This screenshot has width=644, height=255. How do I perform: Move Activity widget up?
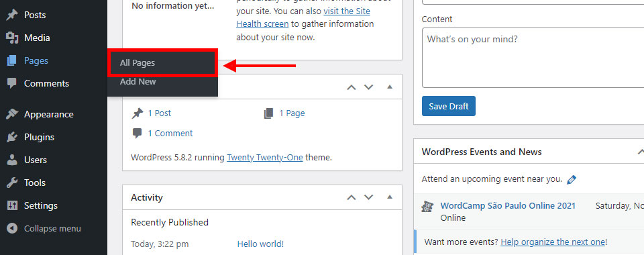351,197
